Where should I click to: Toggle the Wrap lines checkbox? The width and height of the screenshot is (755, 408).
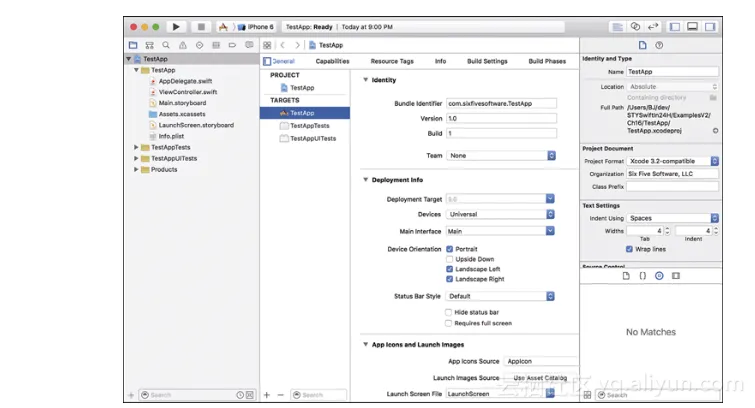click(x=629, y=249)
